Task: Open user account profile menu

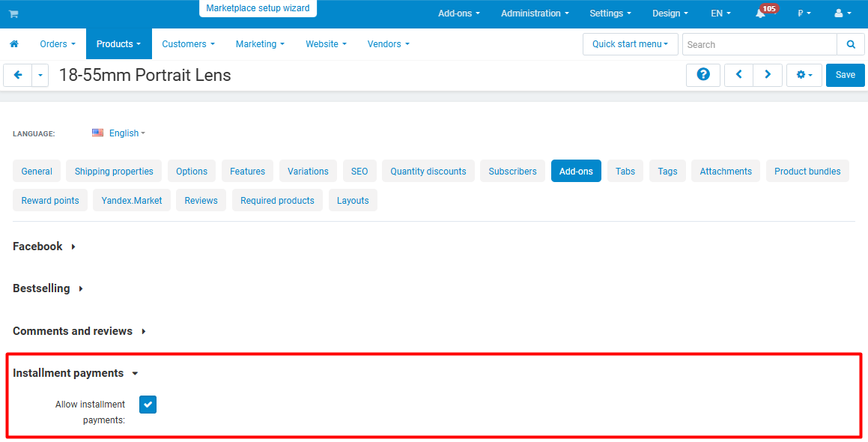Action: 843,13
